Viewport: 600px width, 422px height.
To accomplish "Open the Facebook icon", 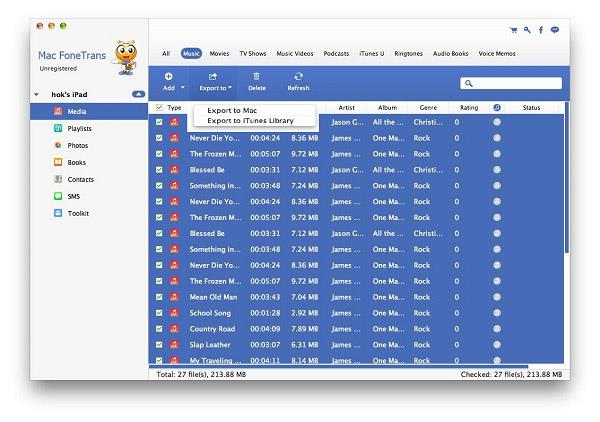I will click(541, 30).
